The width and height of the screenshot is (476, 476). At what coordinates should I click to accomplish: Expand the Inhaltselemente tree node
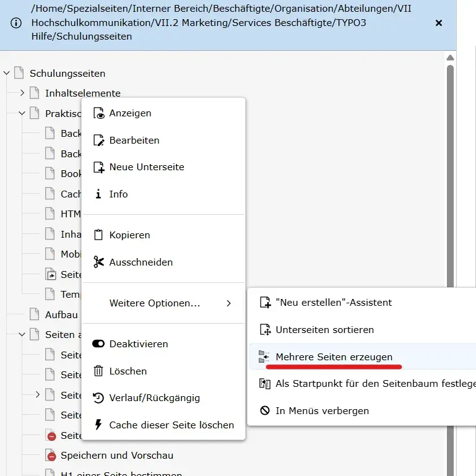(22, 93)
